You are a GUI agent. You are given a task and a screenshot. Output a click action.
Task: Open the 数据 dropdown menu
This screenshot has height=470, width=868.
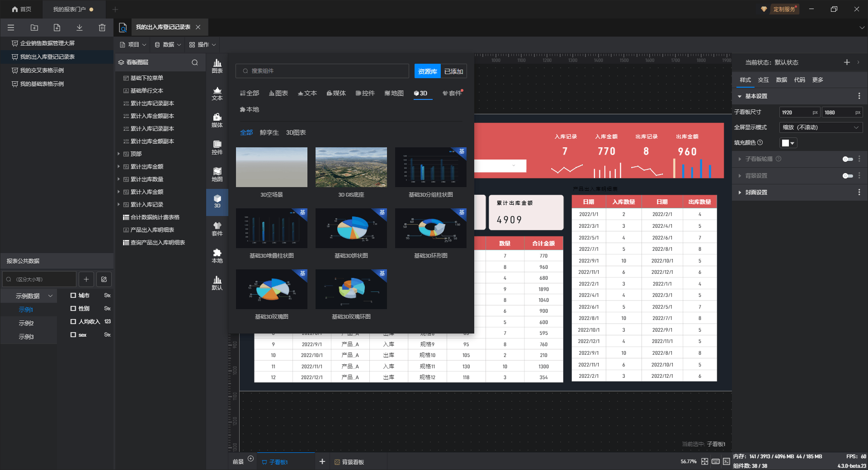[168, 45]
